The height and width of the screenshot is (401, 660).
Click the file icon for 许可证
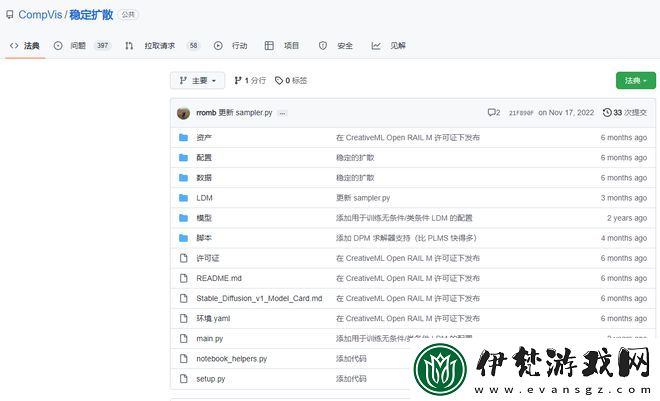(x=184, y=258)
